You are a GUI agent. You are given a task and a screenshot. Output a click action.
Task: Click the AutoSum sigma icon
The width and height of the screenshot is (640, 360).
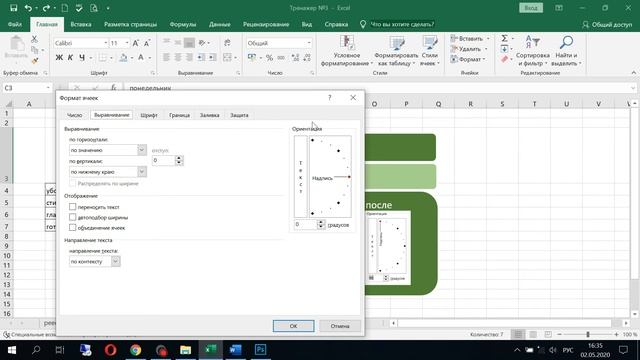504,38
